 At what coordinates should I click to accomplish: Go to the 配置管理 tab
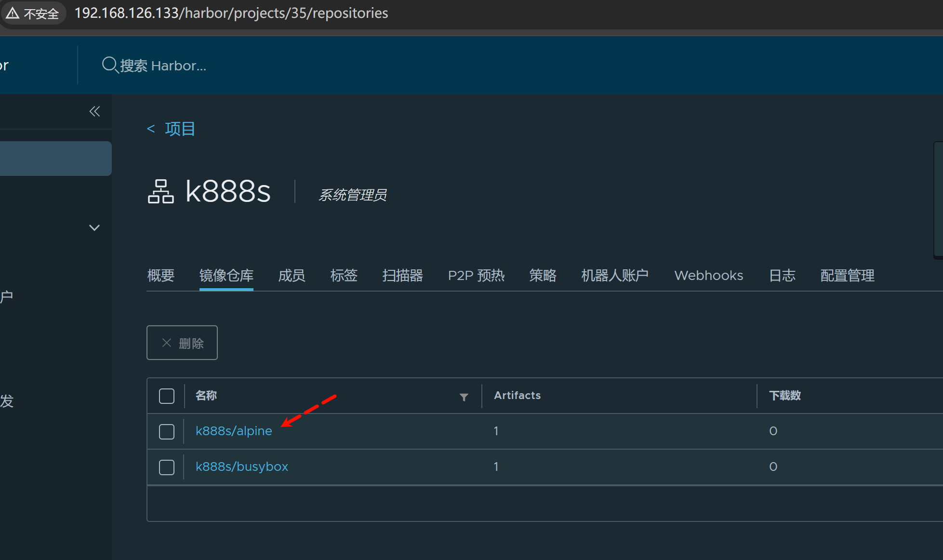pos(847,276)
